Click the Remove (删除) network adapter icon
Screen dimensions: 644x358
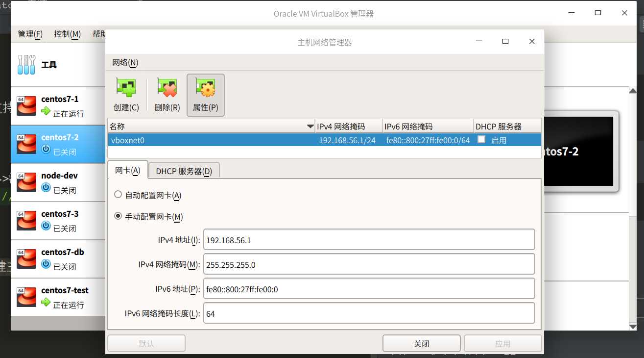point(167,89)
